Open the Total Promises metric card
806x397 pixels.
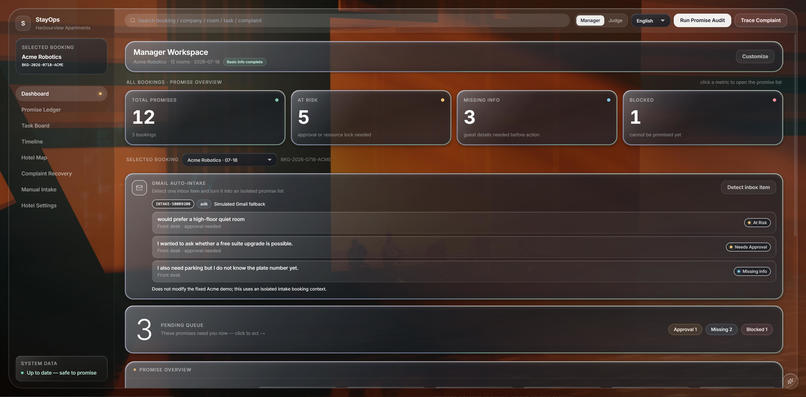[x=205, y=118]
